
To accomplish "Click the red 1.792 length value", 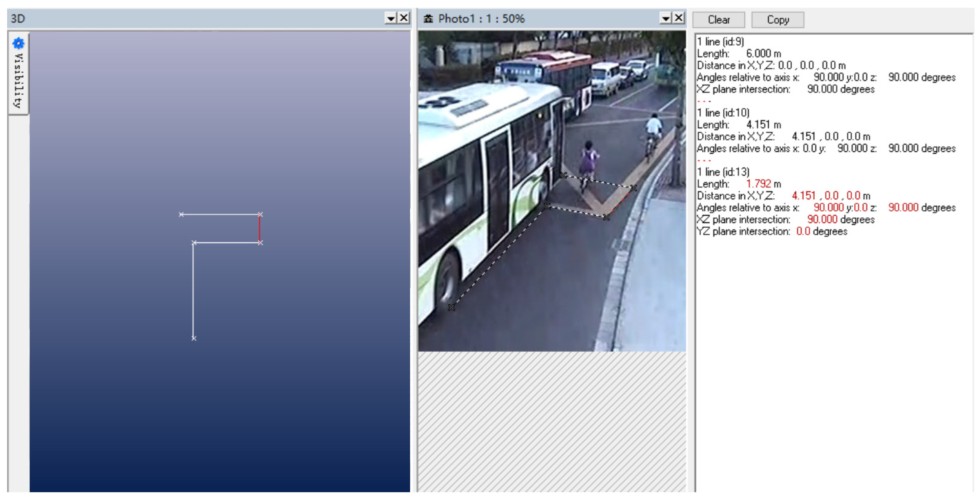I will coord(758,184).
